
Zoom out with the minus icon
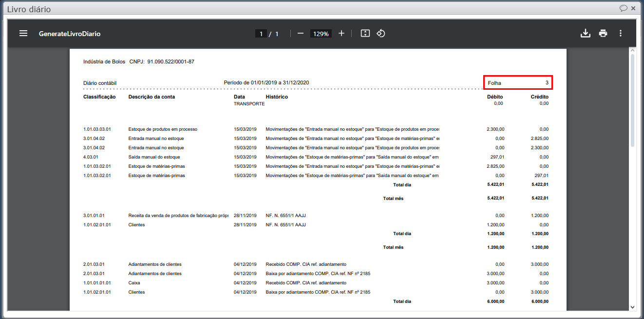(x=301, y=34)
